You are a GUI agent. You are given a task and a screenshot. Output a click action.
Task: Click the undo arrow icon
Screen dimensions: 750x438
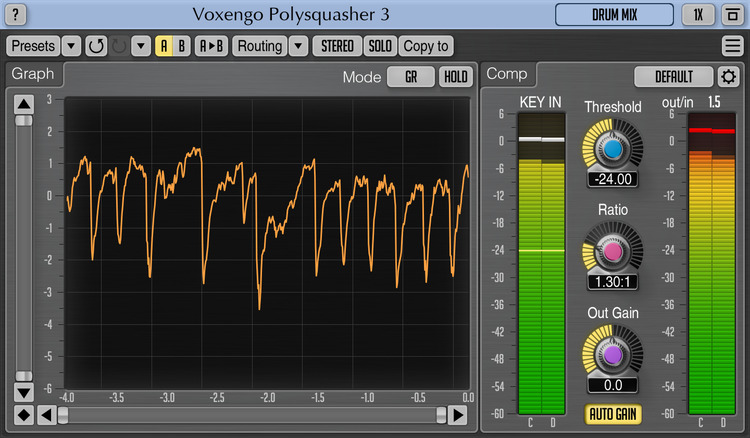click(96, 46)
